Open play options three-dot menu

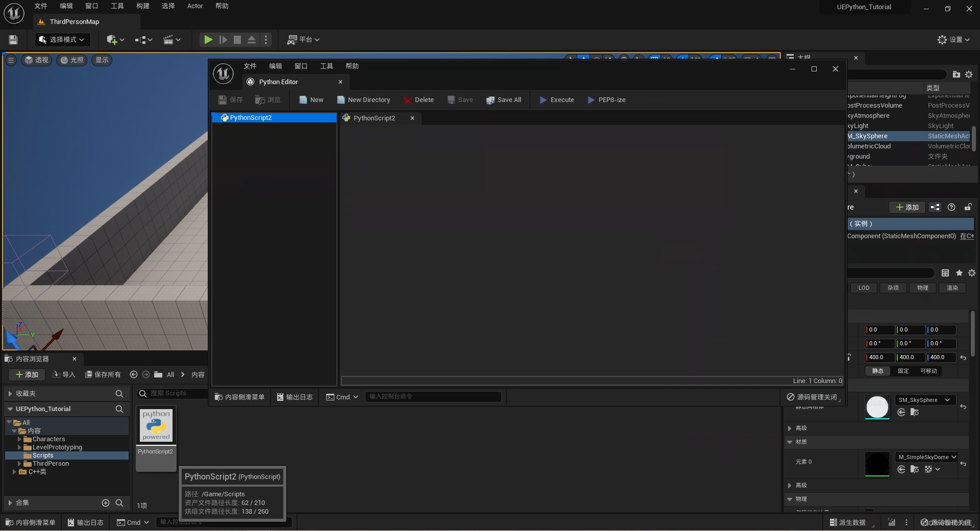[x=266, y=40]
